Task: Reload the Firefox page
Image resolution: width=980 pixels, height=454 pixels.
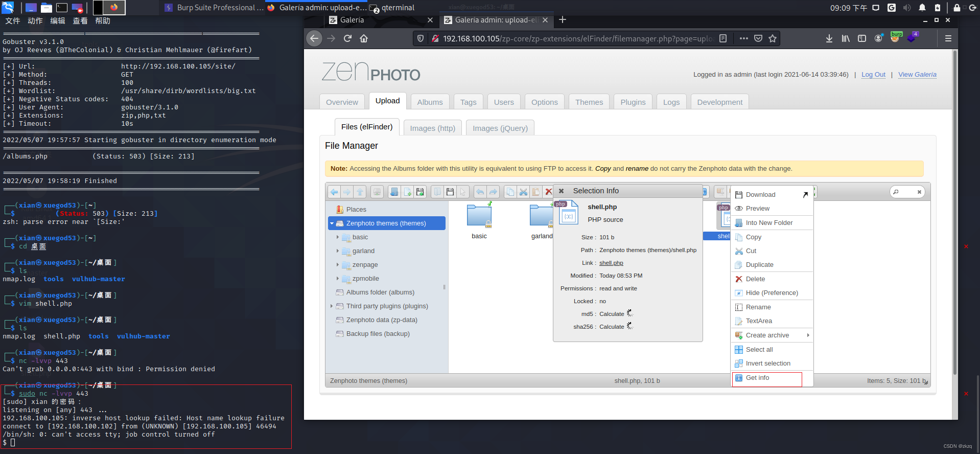Action: coord(347,38)
